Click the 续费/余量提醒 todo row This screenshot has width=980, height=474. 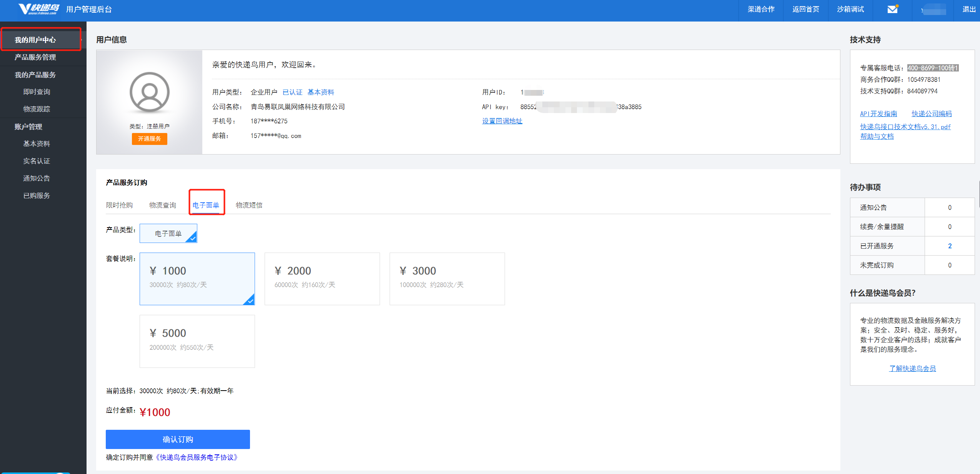912,227
